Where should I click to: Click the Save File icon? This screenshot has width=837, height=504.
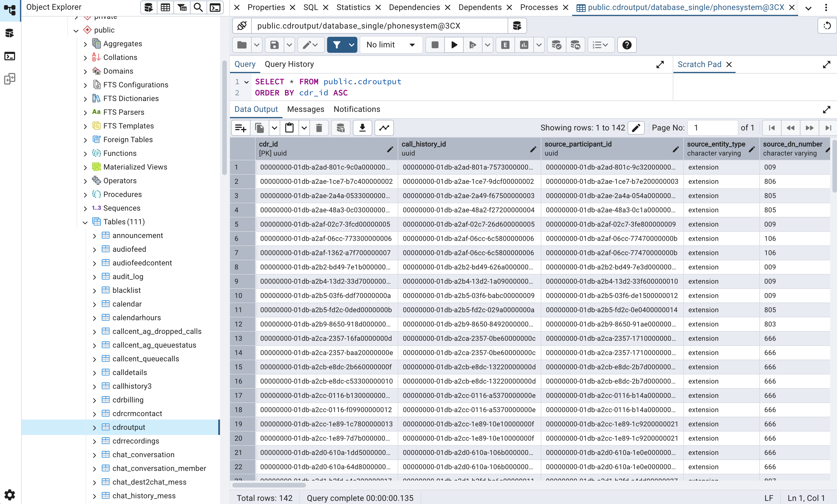point(275,45)
